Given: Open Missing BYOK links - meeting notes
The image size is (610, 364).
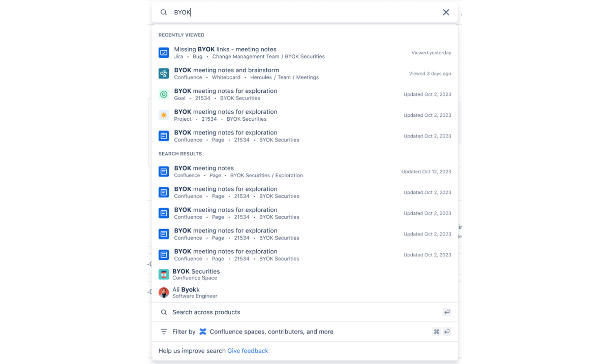Looking at the screenshot, I should (x=305, y=52).
